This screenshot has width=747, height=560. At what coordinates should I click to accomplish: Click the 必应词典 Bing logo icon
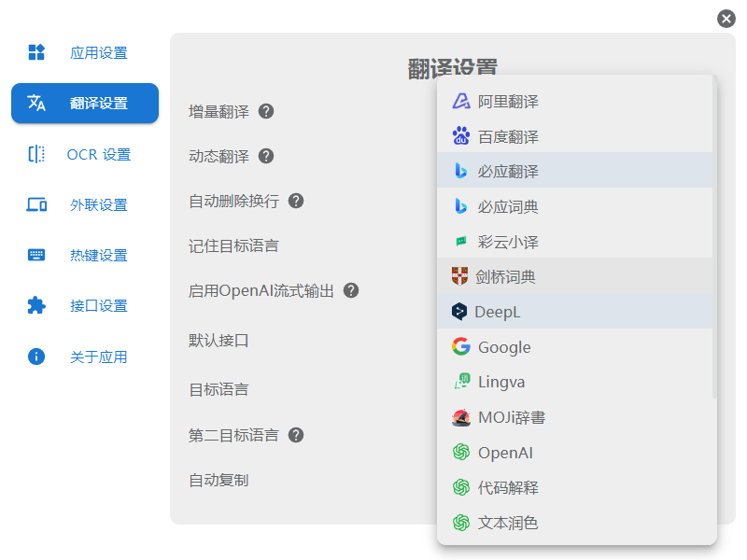[460, 206]
